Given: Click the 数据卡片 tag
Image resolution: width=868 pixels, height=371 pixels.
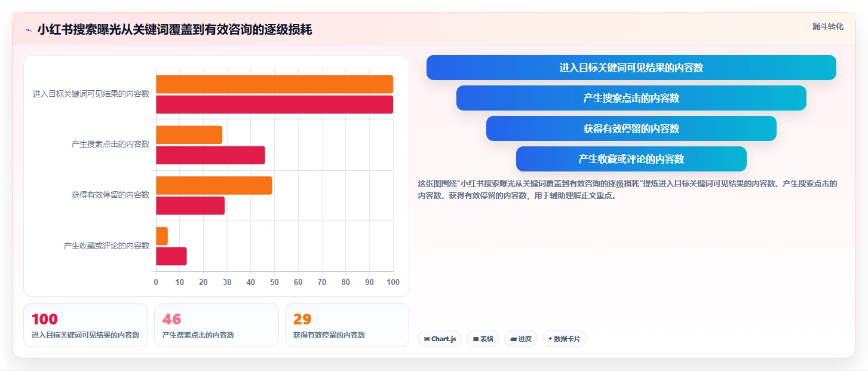Looking at the screenshot, I should [565, 339].
